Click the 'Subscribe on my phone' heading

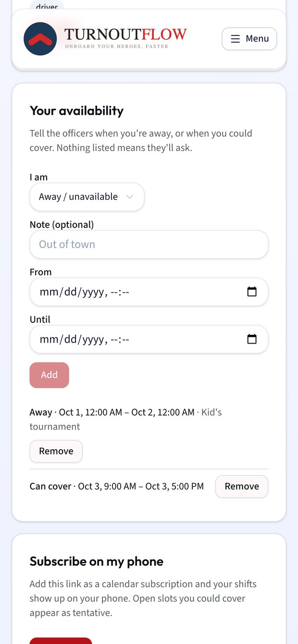(x=97, y=561)
